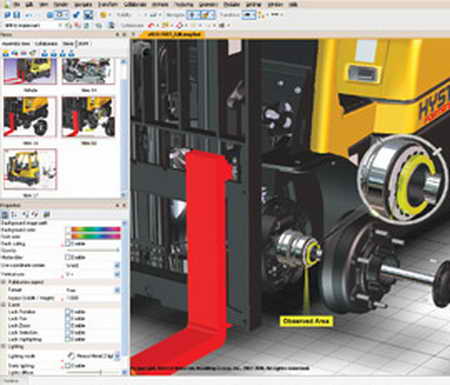450x385 pixels.
Task: Click the red curved arrow annotation icon
Action: (152, 25)
